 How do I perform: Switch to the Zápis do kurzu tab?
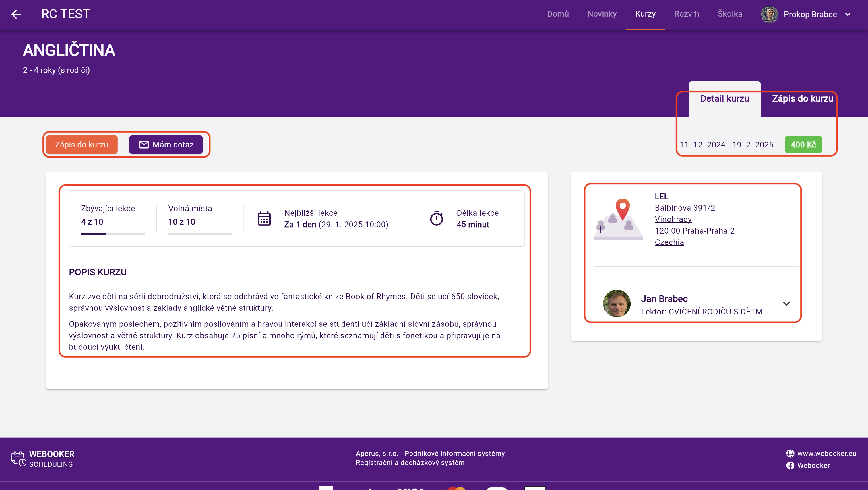802,99
